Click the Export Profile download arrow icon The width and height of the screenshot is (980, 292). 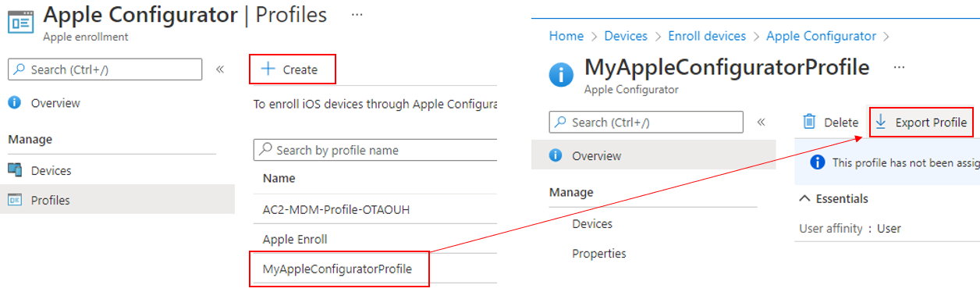[x=881, y=122]
